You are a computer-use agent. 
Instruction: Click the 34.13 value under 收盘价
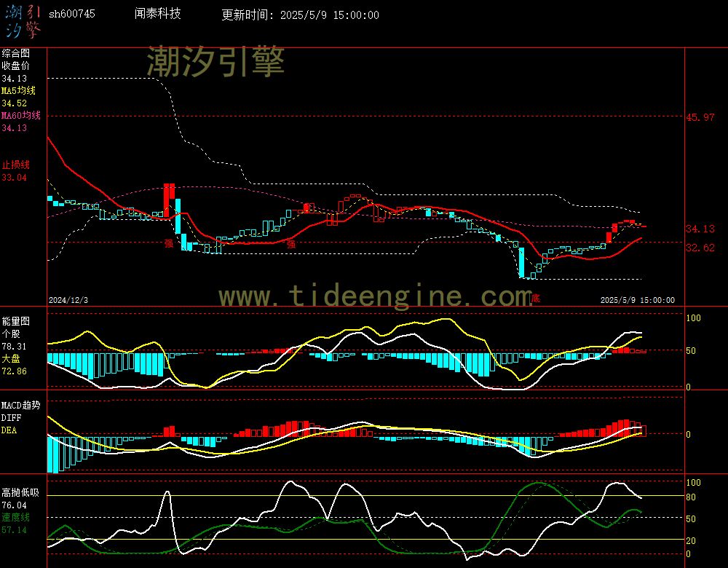tap(15, 79)
